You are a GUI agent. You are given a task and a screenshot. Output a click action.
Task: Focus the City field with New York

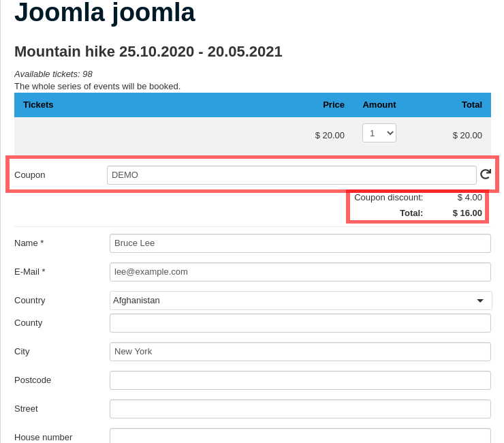coord(300,352)
